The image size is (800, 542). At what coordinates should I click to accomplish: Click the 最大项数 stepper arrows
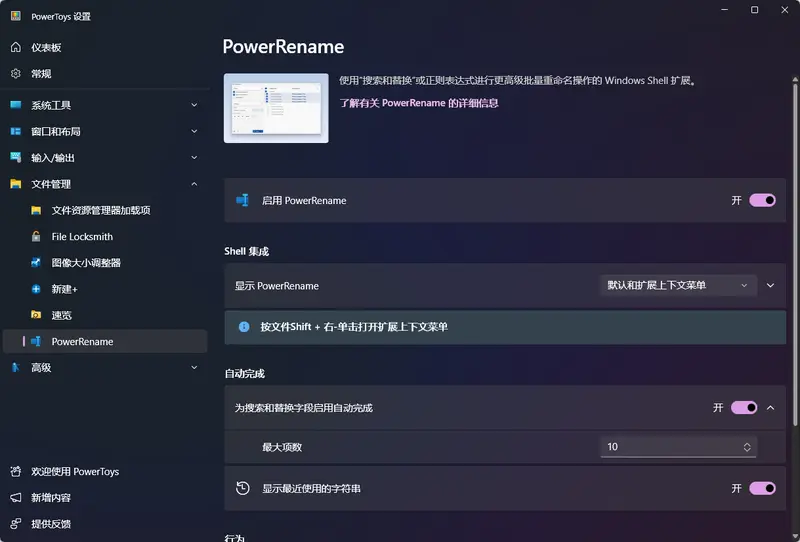tap(747, 447)
